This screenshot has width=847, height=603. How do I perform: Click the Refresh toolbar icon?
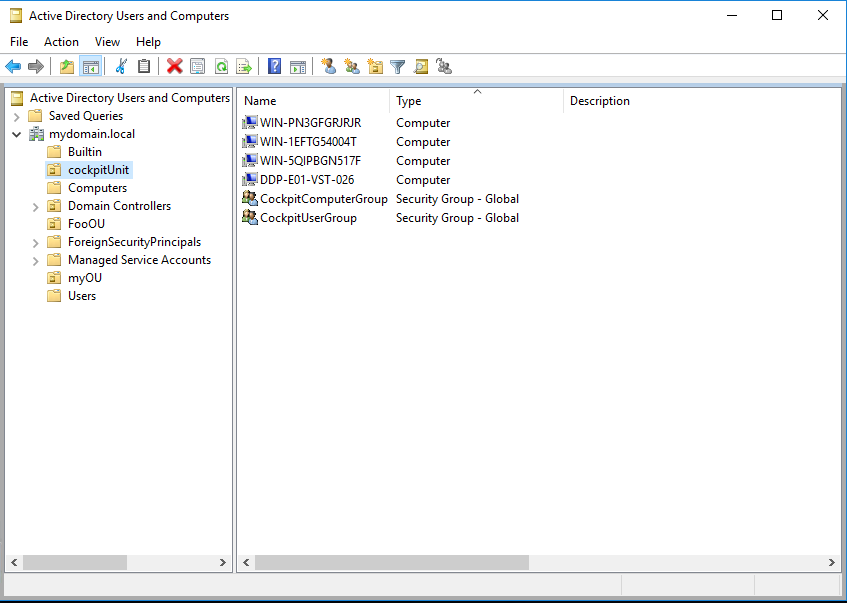221,66
